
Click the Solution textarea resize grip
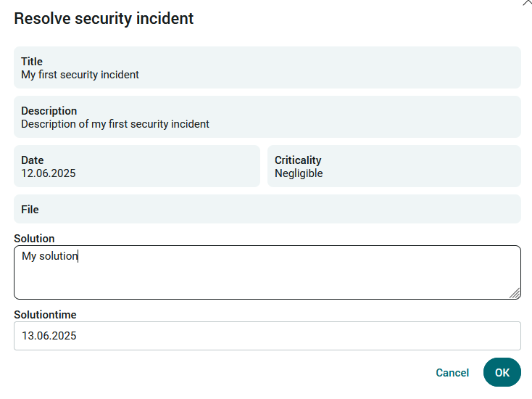(515, 293)
